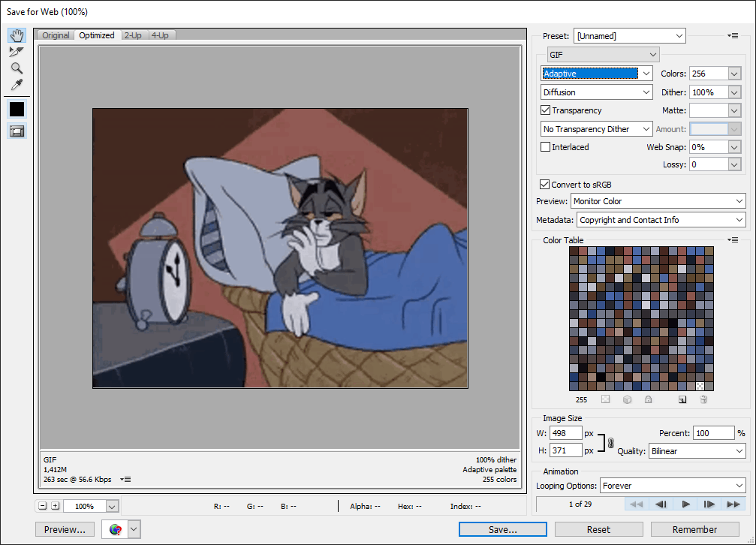
Task: Switch to the Original tab
Action: tap(56, 35)
